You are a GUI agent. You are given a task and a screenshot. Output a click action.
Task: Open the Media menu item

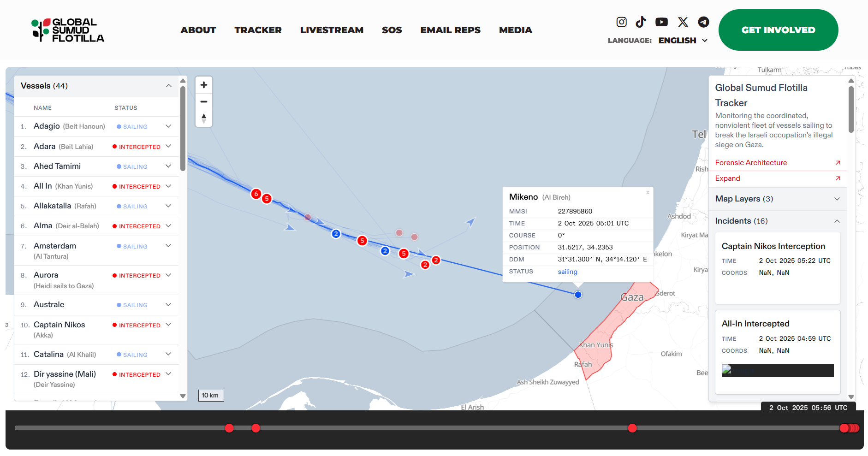pyautogui.click(x=516, y=30)
